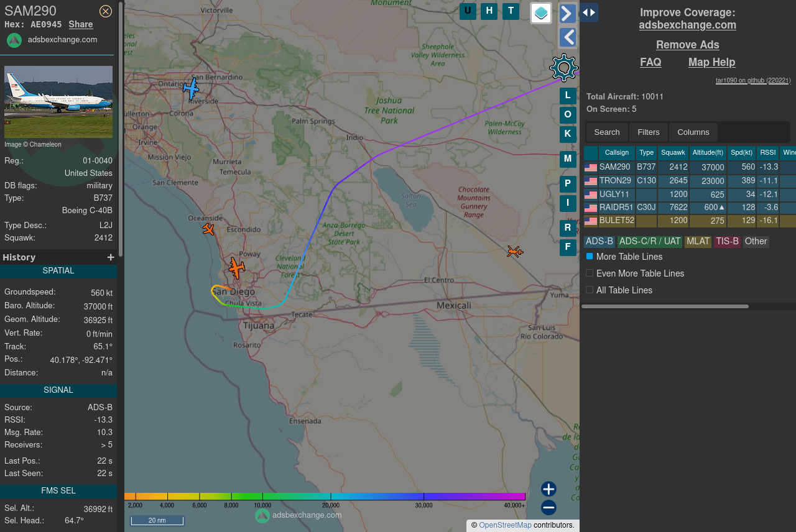Click the 20 nm map scale indicator
Image resolution: width=796 pixels, height=532 pixels.
[157, 520]
